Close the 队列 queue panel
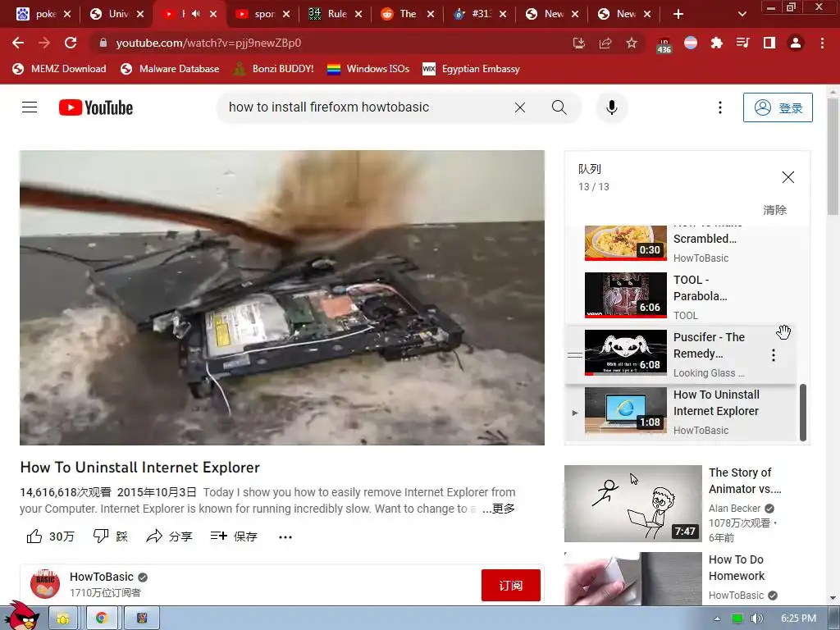Viewport: 840px width, 630px height. pyautogui.click(x=787, y=177)
